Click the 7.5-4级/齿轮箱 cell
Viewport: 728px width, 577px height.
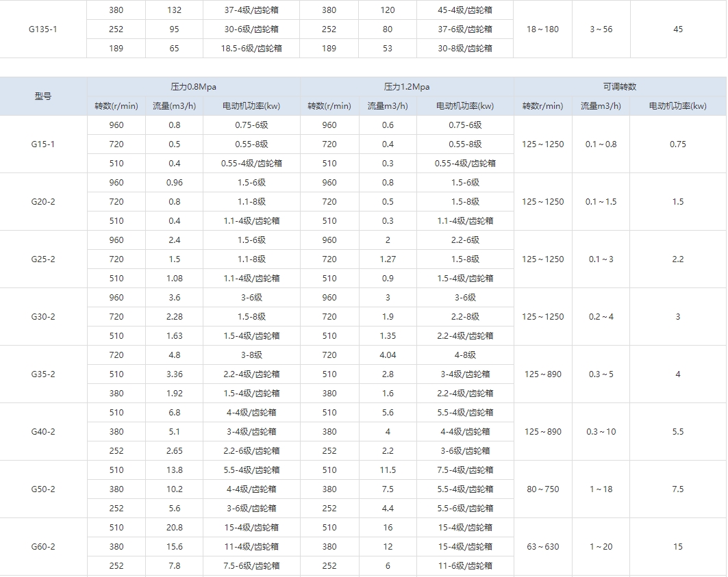pyautogui.click(x=465, y=470)
